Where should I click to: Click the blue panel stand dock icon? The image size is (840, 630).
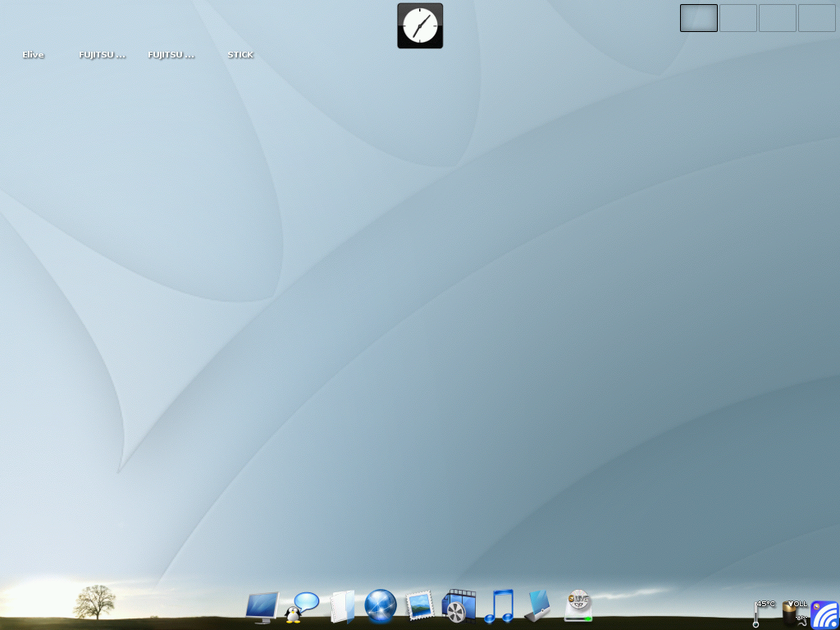pyautogui.click(x=537, y=606)
